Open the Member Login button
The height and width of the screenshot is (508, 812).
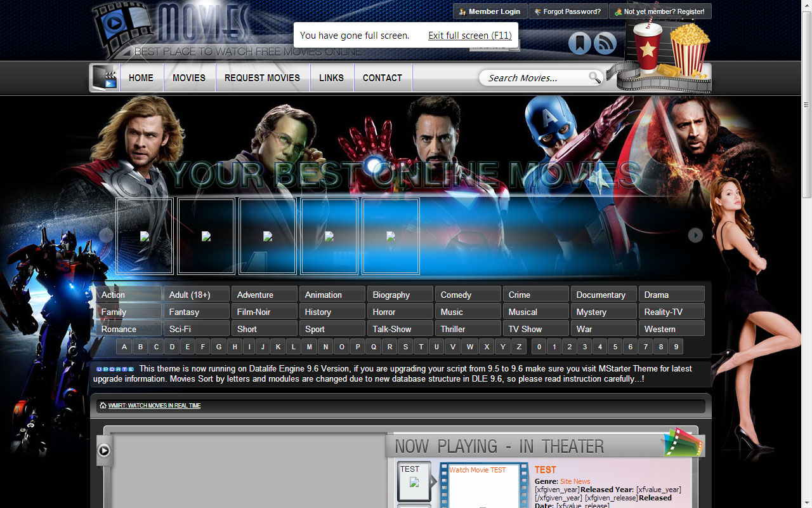coord(489,11)
